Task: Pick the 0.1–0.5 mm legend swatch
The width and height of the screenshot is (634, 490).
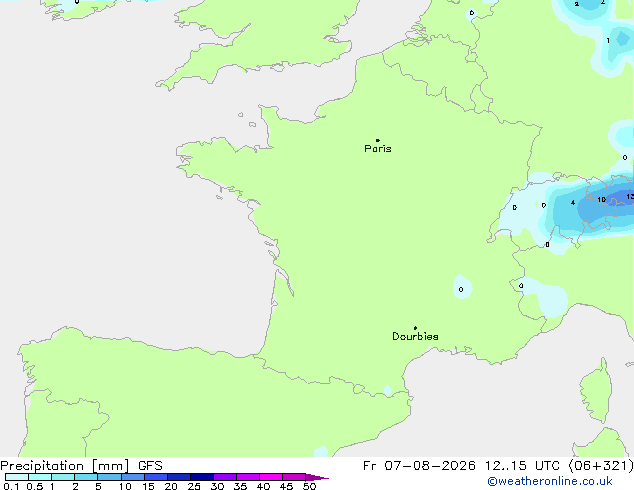Action: tap(17, 477)
